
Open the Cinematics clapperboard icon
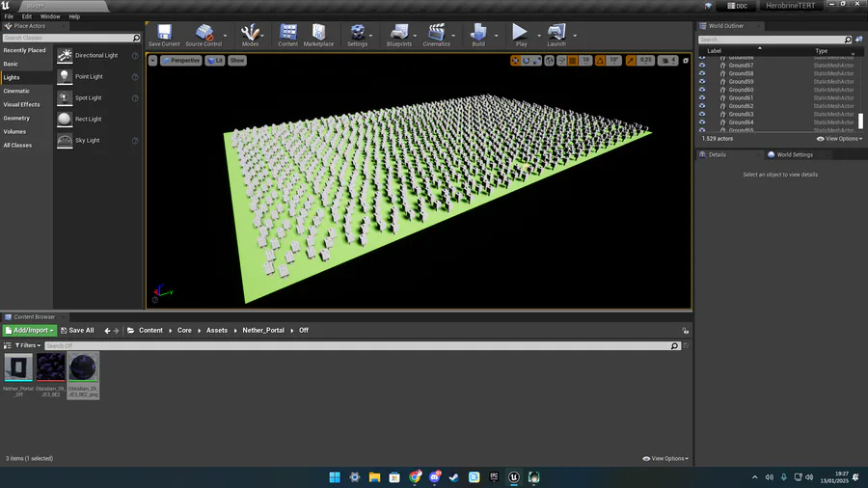pos(436,36)
